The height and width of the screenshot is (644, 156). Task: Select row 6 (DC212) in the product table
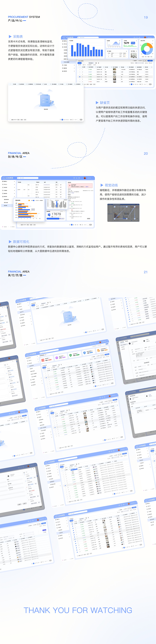tap(80, 81)
